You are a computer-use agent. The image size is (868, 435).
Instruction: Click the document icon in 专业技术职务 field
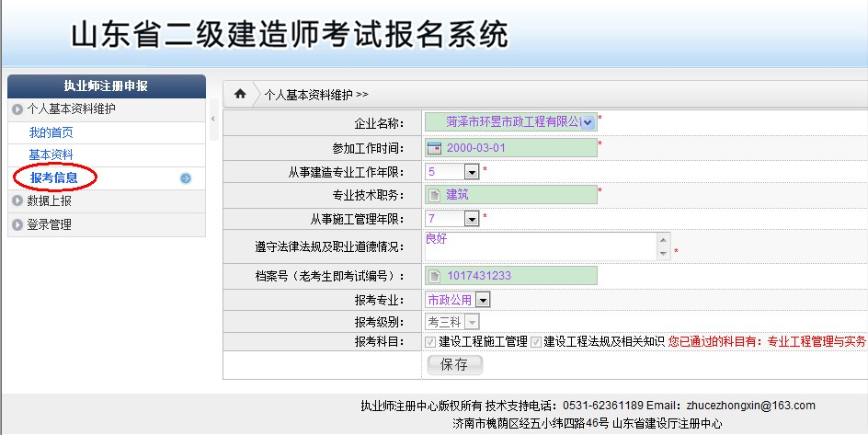[435, 195]
